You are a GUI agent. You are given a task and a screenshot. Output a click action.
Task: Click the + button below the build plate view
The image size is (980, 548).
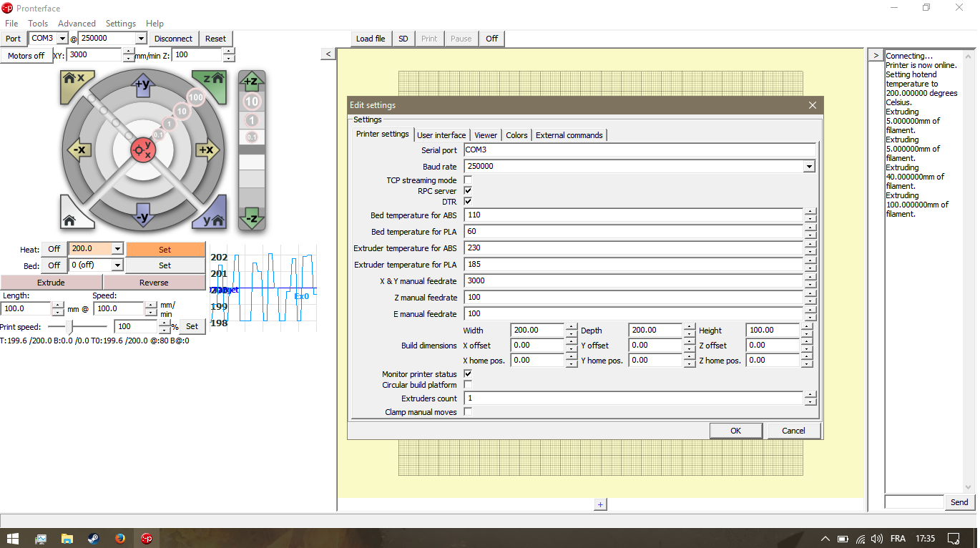[601, 504]
